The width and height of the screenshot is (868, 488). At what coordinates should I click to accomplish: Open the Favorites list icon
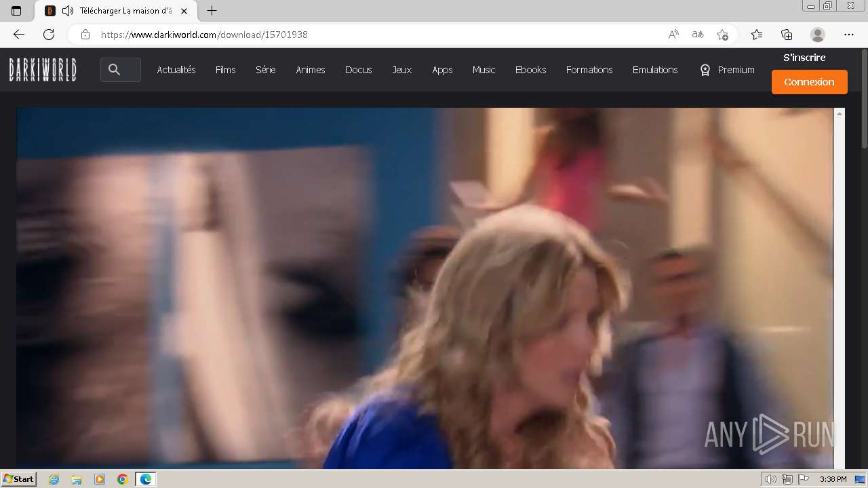[x=757, y=35]
